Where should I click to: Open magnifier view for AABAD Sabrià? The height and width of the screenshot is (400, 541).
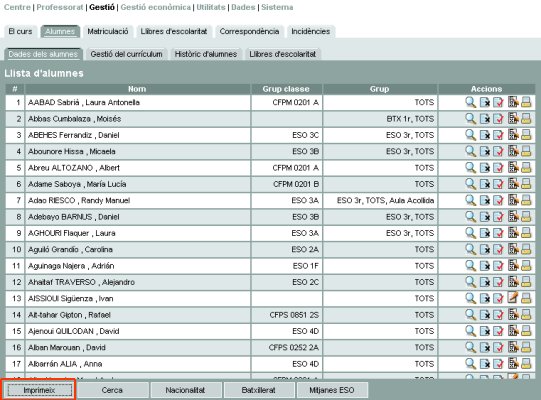470,102
